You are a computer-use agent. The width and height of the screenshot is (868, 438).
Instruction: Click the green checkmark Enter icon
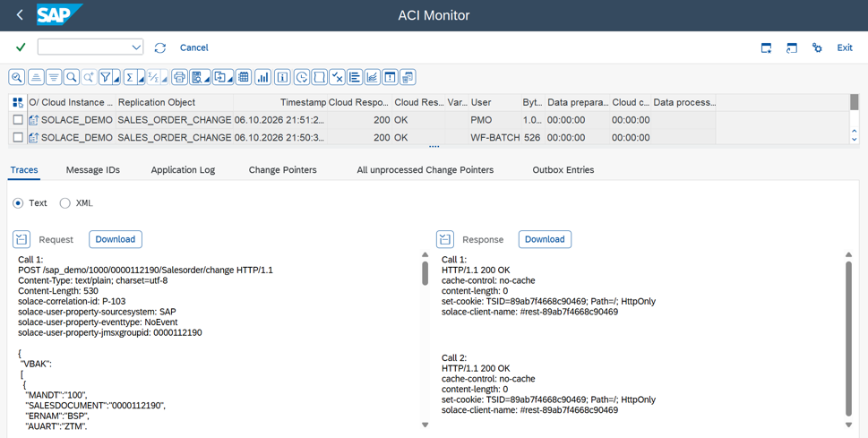[21, 47]
